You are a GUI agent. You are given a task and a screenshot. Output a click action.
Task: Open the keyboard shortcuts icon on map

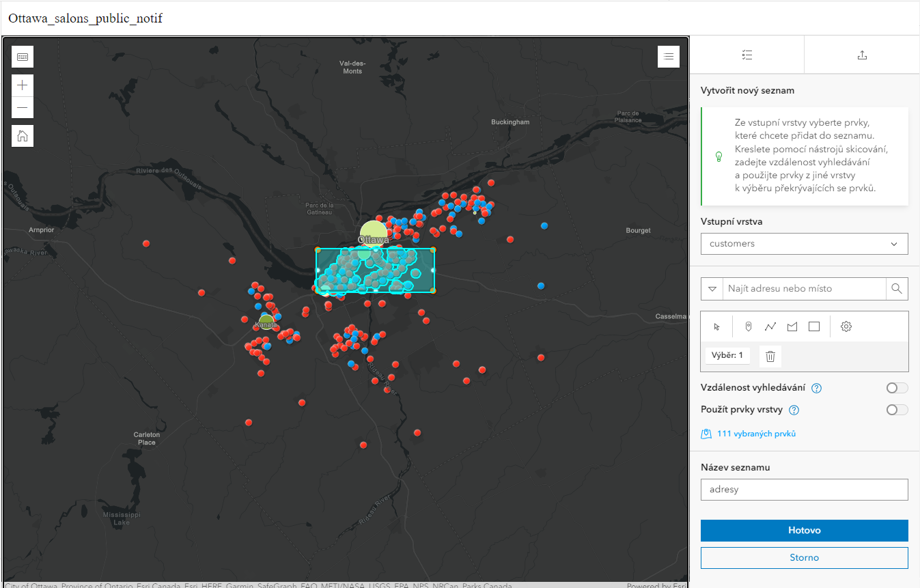coord(23,57)
